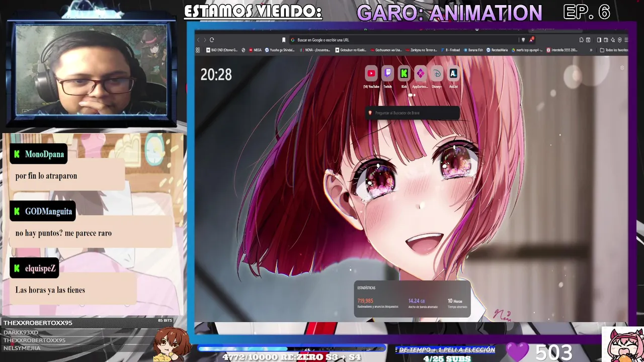Go back with the browser back arrow
The image size is (644, 362).
(x=199, y=40)
